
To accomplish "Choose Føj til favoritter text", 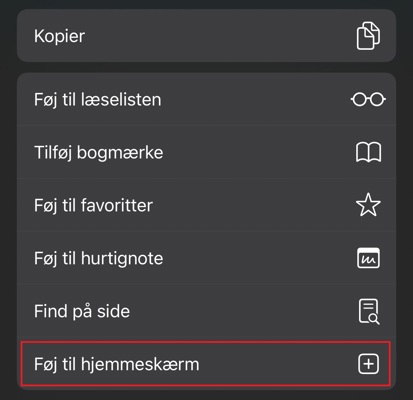I will point(93,205).
